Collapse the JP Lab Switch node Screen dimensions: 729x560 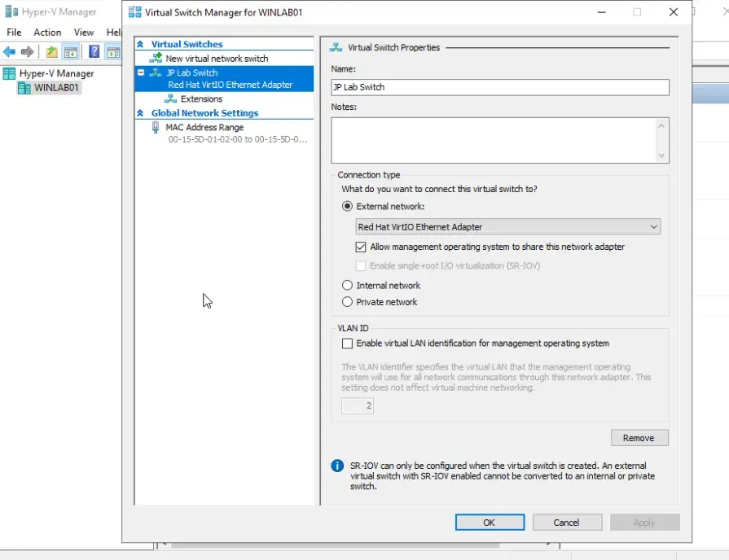tap(141, 72)
